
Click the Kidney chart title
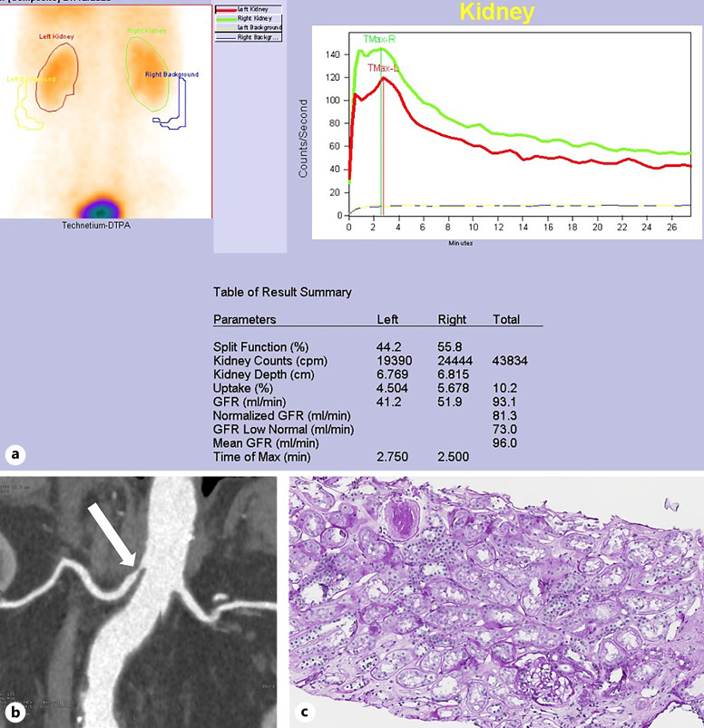[496, 12]
